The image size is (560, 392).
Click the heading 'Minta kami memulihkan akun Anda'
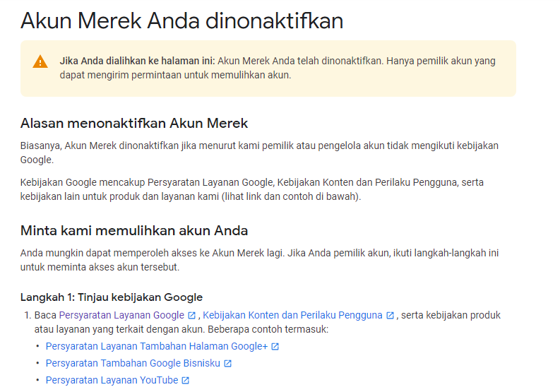tap(134, 230)
